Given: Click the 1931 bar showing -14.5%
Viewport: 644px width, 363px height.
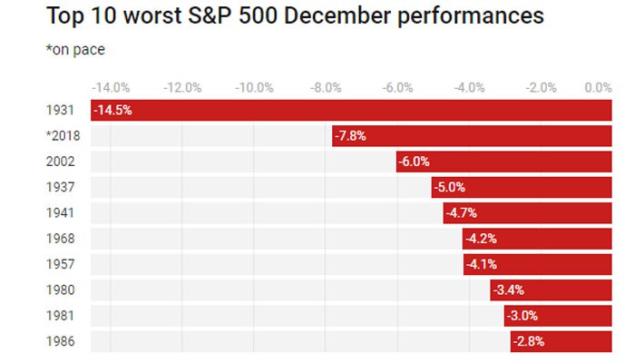Looking at the screenshot, I should tap(351, 111).
